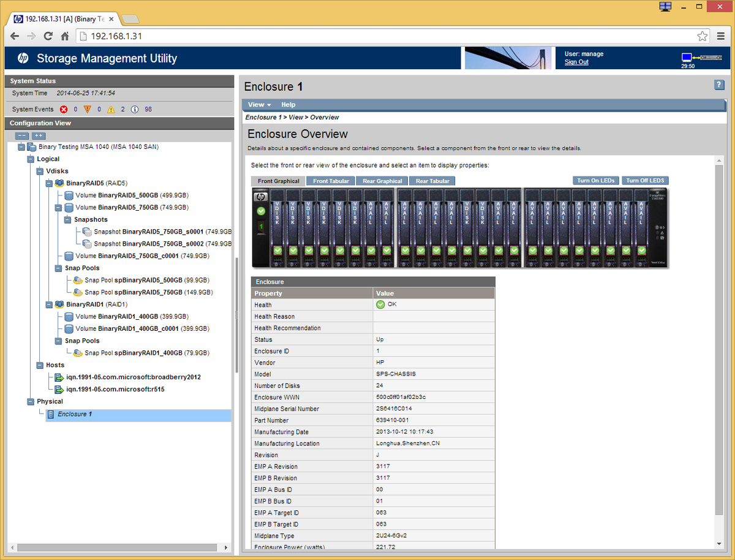Click the critical events red X icon
The image size is (735, 560).
(x=64, y=110)
